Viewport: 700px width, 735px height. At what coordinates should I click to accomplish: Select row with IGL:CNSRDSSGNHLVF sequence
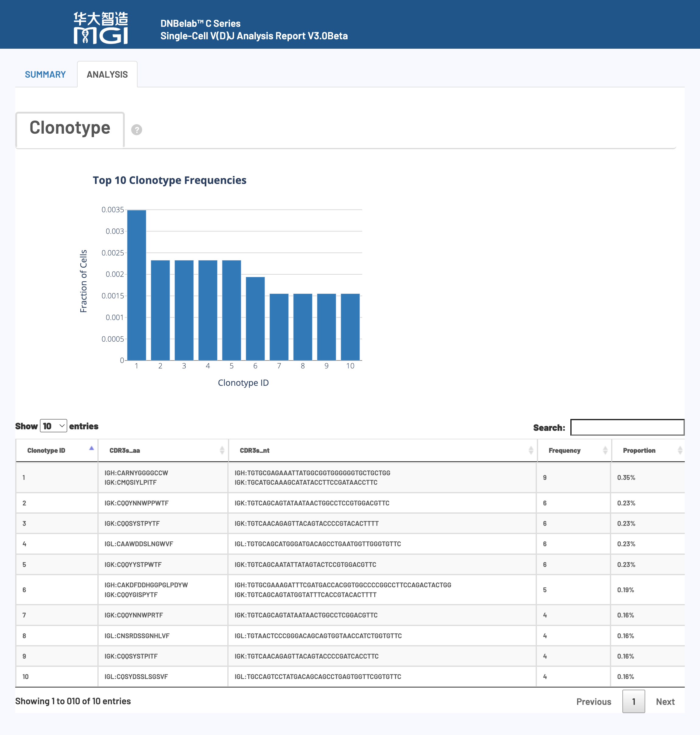137,636
